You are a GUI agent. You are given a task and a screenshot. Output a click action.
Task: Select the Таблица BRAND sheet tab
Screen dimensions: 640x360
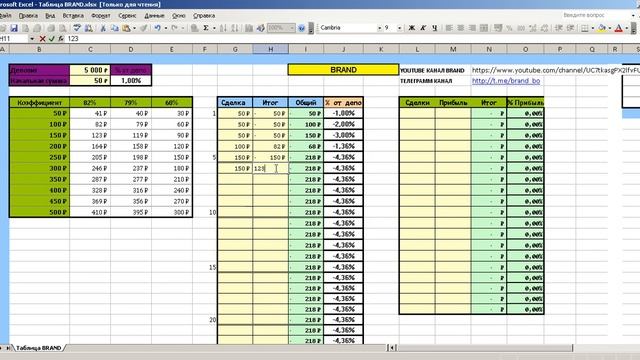38,348
